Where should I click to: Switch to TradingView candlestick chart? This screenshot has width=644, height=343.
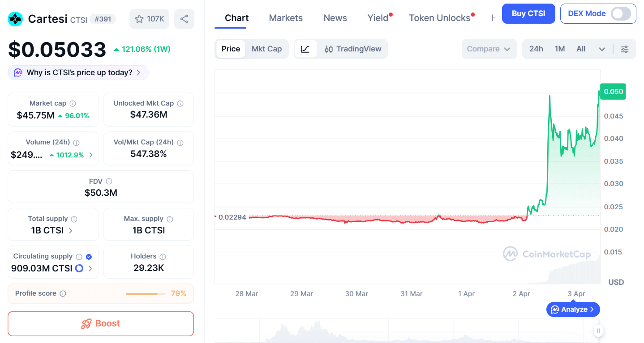[x=353, y=49]
